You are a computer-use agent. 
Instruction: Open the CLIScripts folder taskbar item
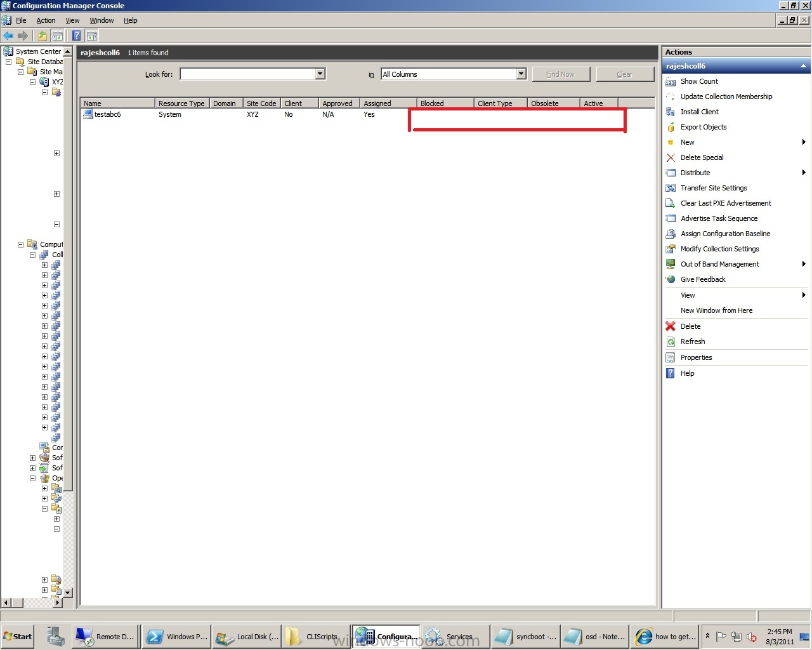[315, 637]
